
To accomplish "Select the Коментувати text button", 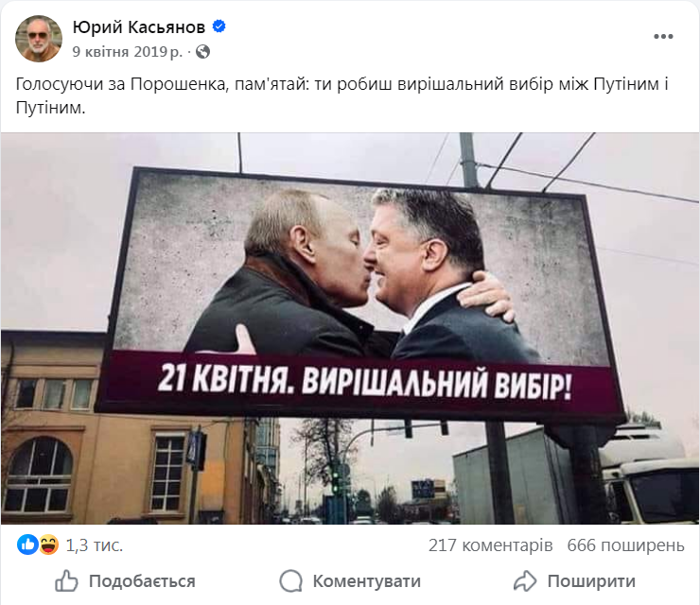I will (x=366, y=581).
